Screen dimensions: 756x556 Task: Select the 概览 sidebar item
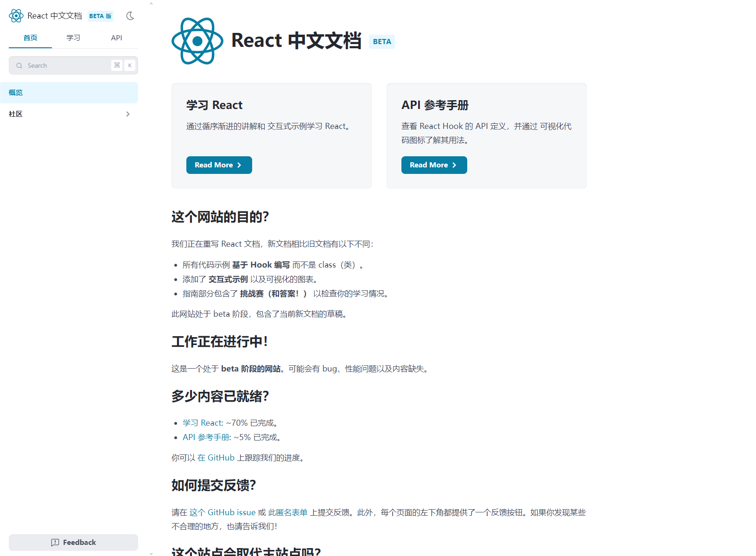(x=69, y=93)
